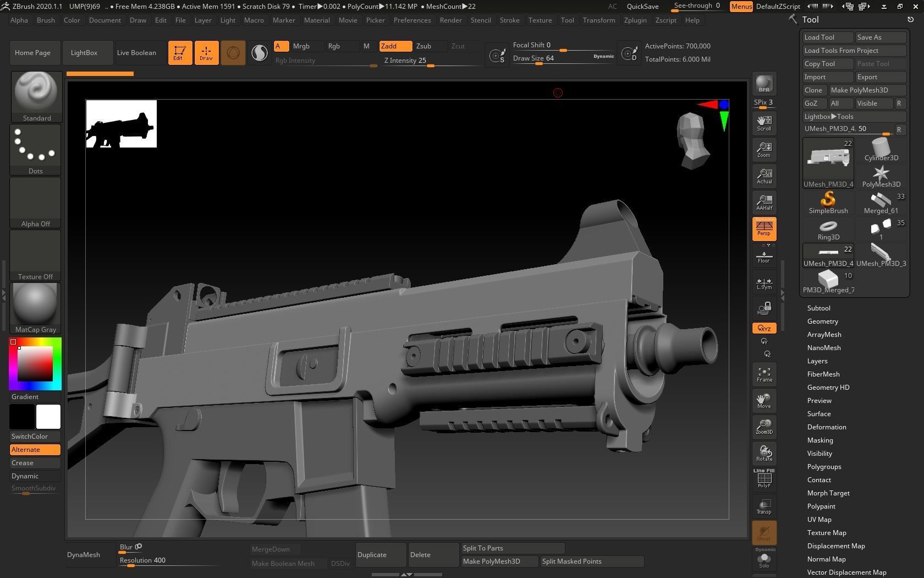
Task: Open the Render menu
Action: (x=450, y=20)
